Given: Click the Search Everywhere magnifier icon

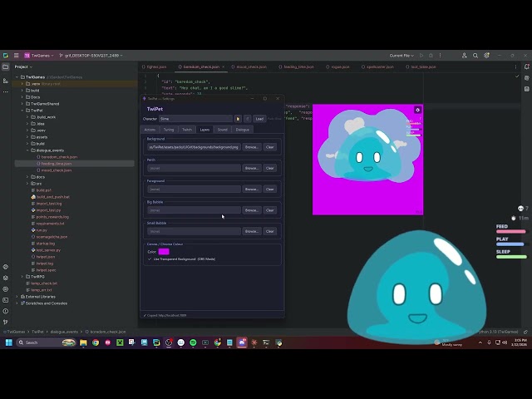Looking at the screenshot, I should 475,56.
